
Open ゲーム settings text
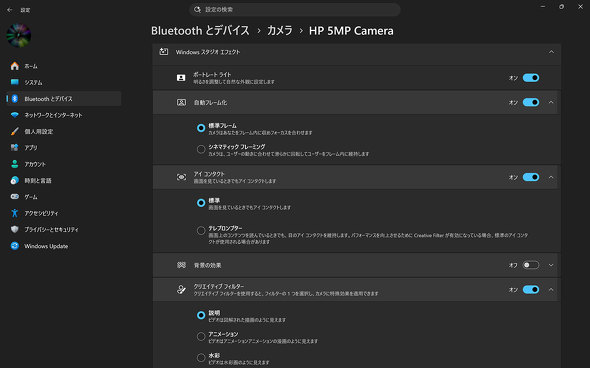point(31,197)
